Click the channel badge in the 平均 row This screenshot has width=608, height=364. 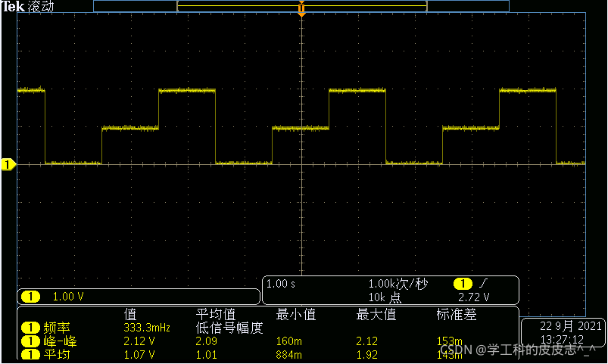click(x=30, y=355)
